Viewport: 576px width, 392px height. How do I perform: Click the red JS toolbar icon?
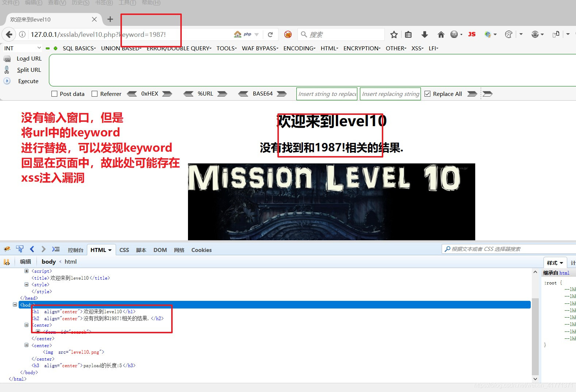click(472, 34)
